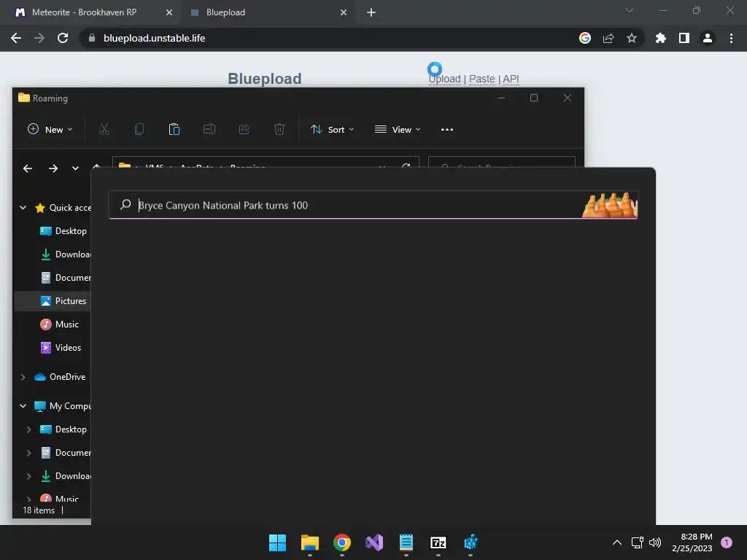Expand Downloads under My Computer
The image size is (747, 560).
pos(28,476)
